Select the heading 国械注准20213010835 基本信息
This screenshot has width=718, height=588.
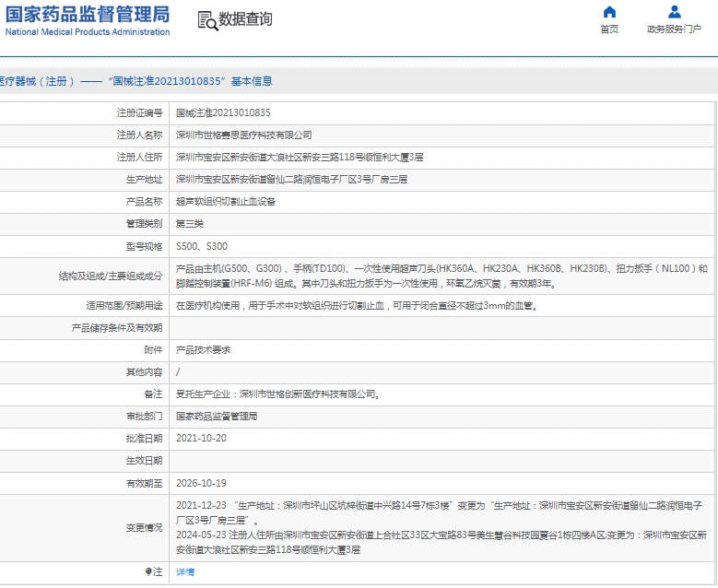tap(190, 81)
